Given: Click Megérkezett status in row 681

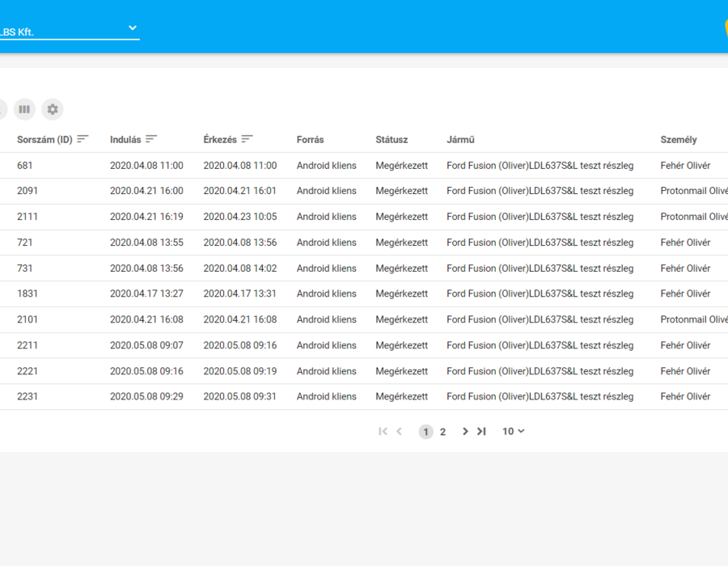Looking at the screenshot, I should [401, 166].
